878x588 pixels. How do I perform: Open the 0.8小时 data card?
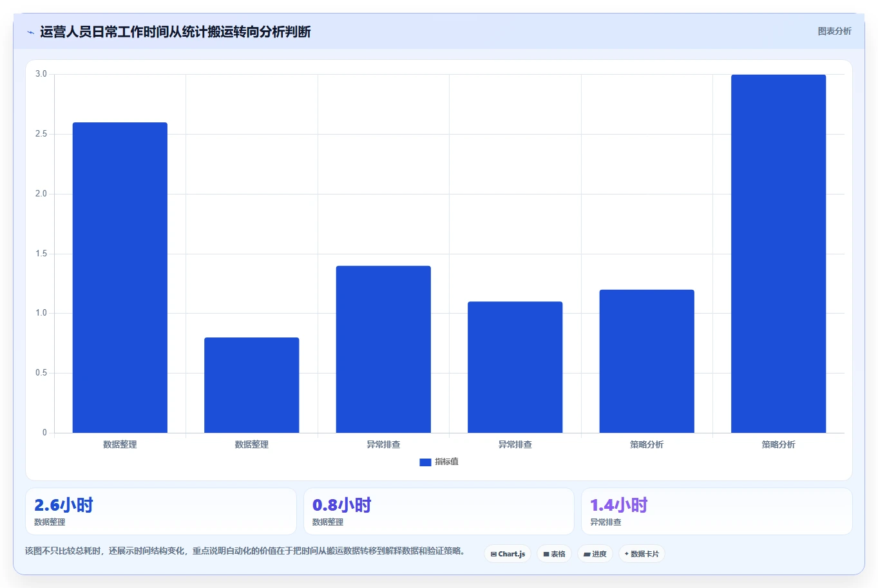tap(439, 511)
